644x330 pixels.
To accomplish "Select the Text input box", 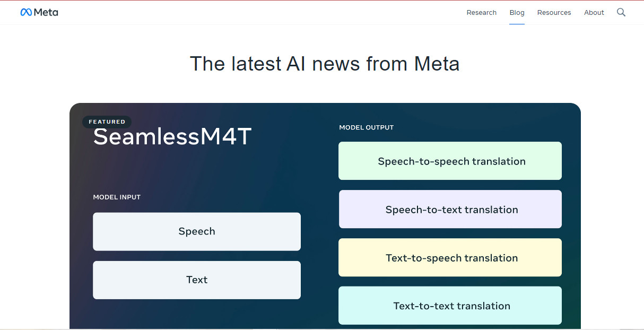I will [x=197, y=280].
